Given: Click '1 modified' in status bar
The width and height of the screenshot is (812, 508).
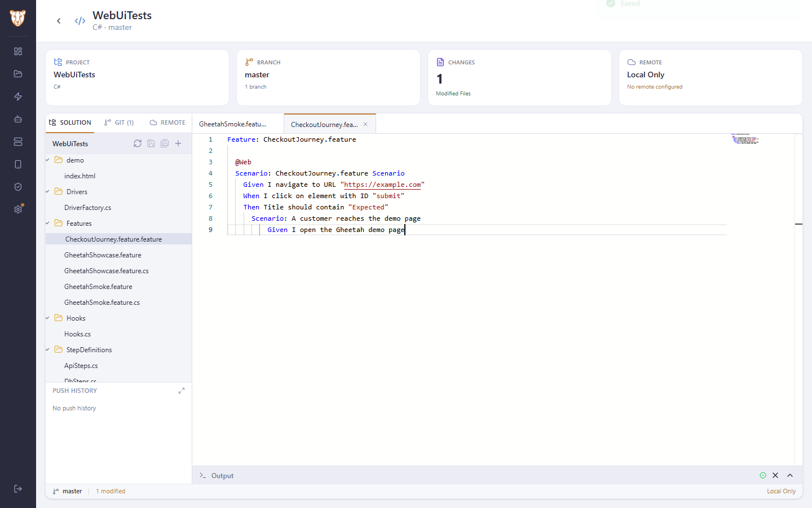Looking at the screenshot, I should pos(111,491).
